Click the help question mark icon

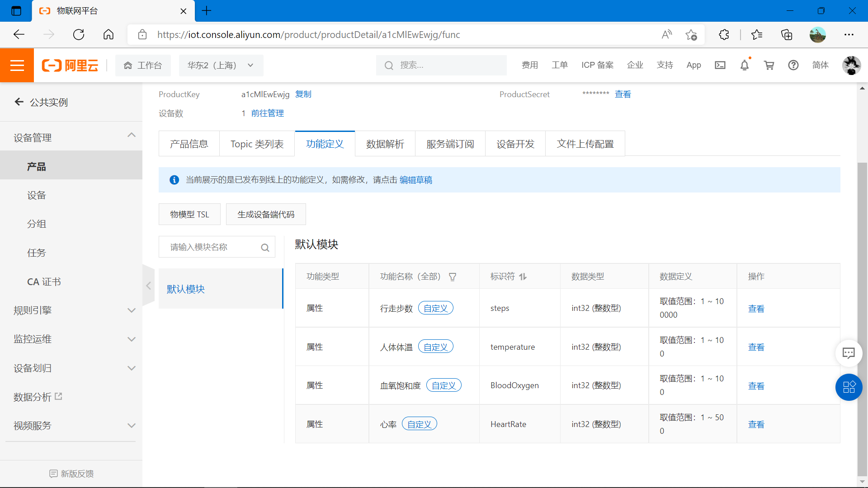point(793,66)
